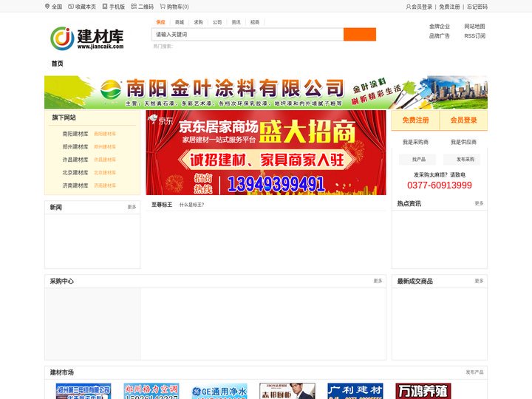Open 免费注册 in the top bar
Image resolution: width=532 pixels, height=399 pixels.
pos(449,7)
